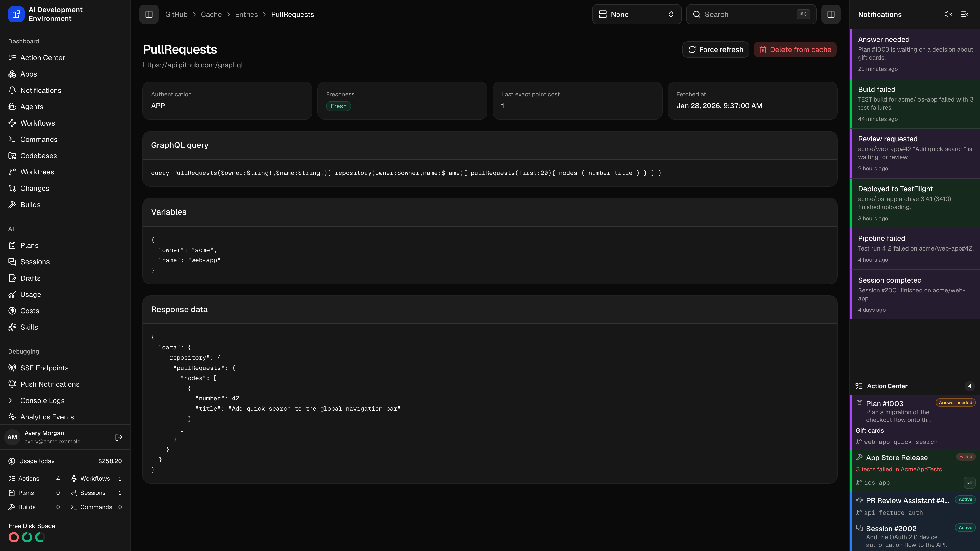Mark App Store Release as done checkmark
980x551 pixels.
click(969, 483)
